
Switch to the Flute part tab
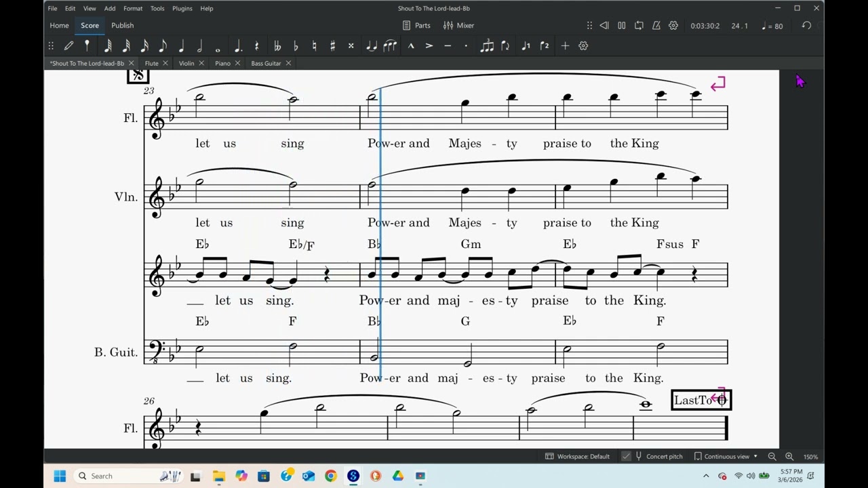click(151, 63)
